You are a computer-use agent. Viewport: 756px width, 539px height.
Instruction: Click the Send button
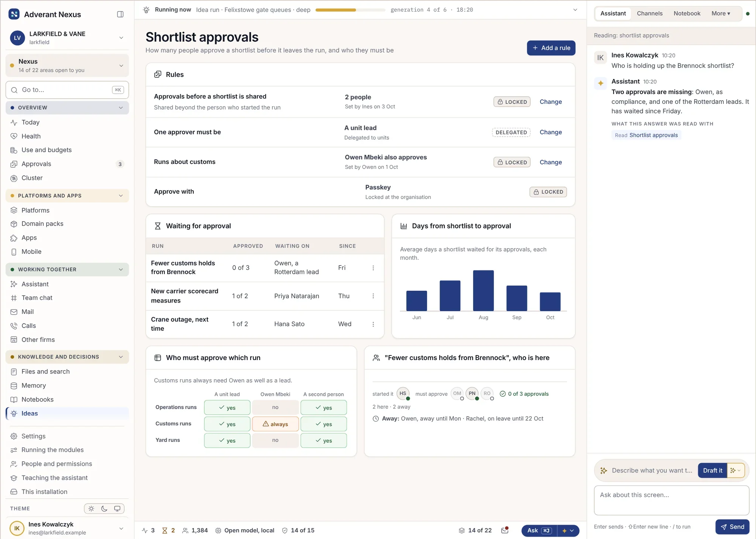click(x=732, y=527)
